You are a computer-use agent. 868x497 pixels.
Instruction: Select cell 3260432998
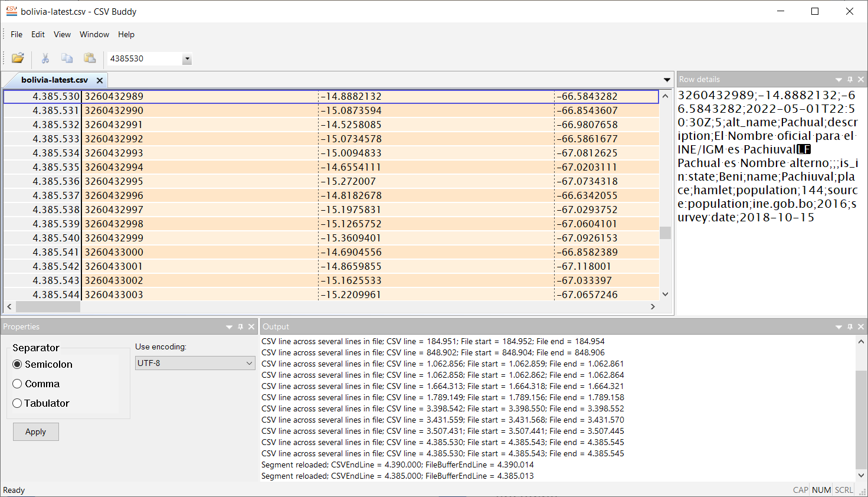[199, 224]
